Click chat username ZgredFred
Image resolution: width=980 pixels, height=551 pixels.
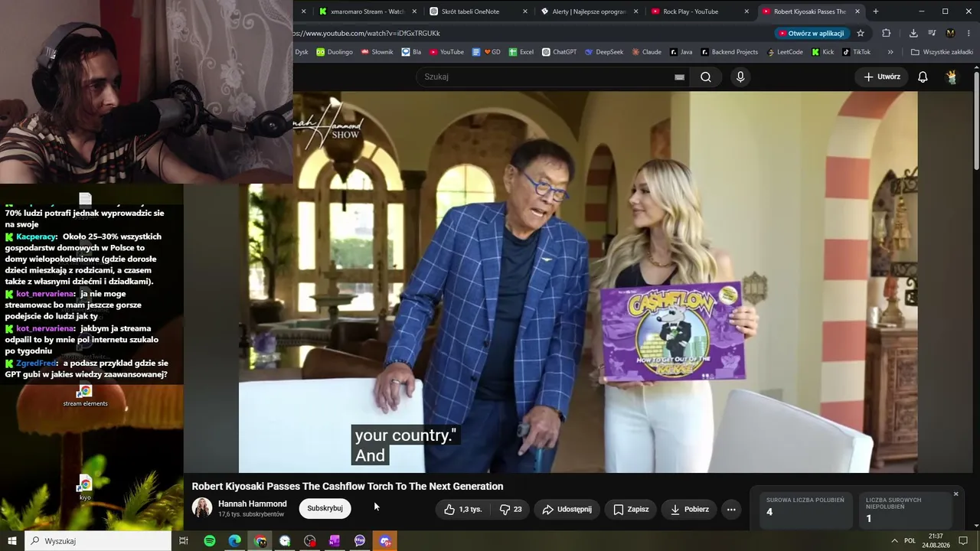click(36, 363)
